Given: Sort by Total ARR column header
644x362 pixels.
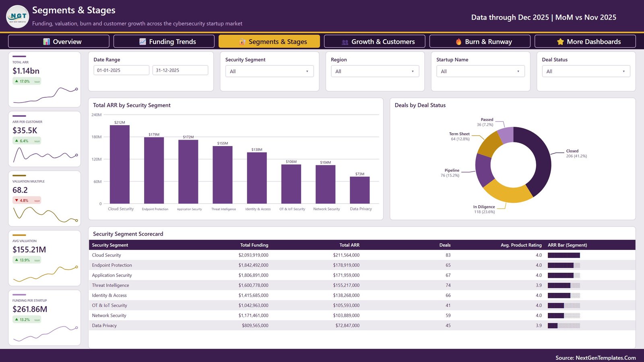Looking at the screenshot, I should [349, 245].
